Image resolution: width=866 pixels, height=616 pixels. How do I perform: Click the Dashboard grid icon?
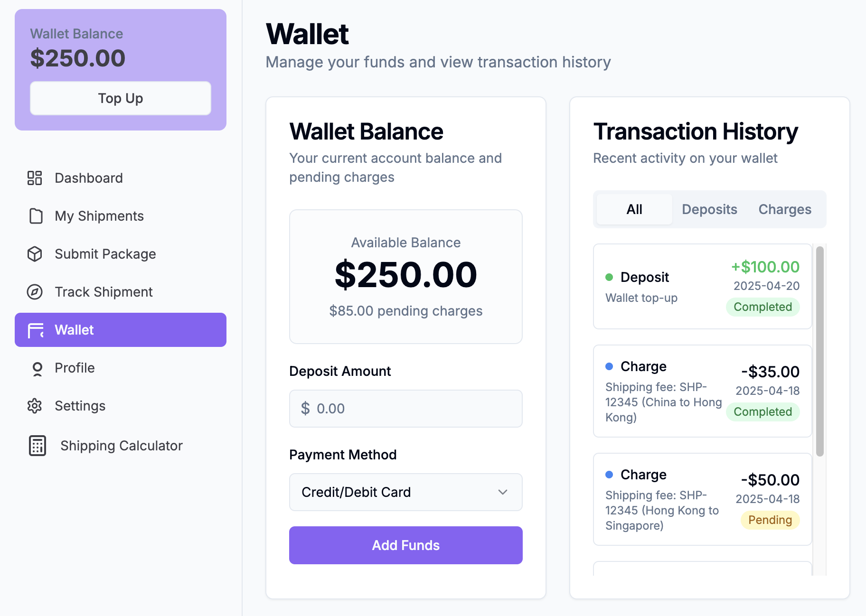tap(35, 178)
